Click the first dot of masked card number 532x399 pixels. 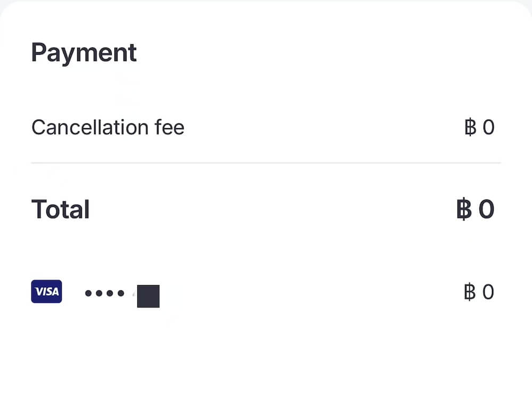pos(88,293)
